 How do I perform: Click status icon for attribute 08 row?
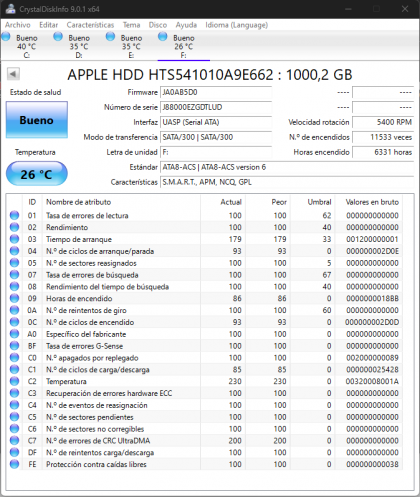click(x=14, y=287)
